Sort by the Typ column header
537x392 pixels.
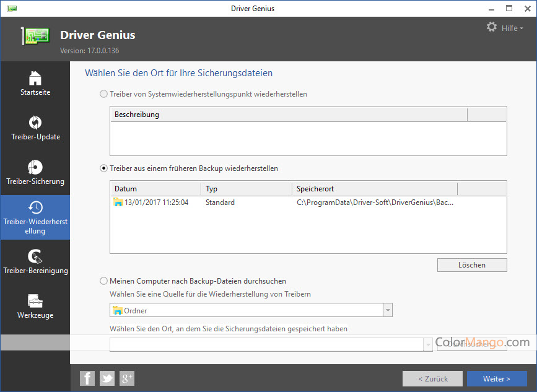click(247, 189)
